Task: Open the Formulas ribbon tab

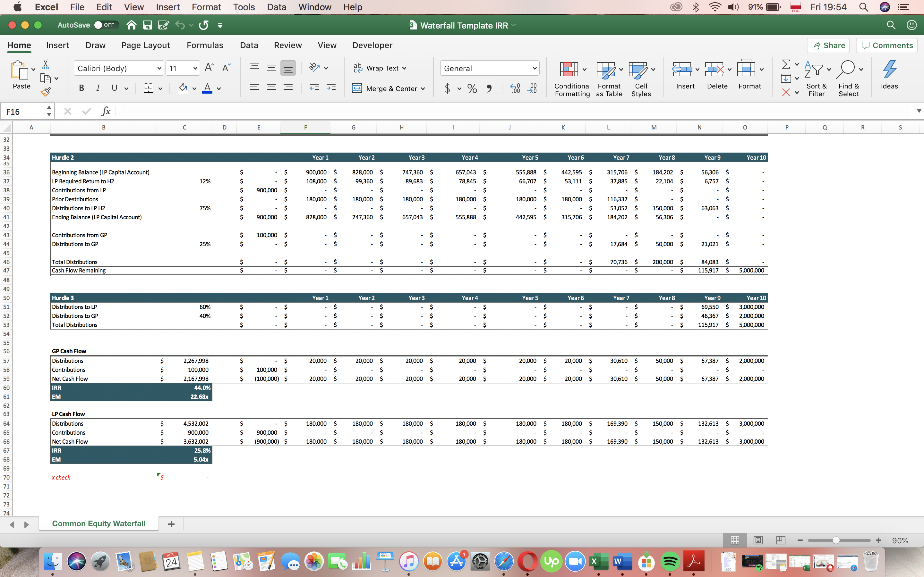Action: click(x=205, y=45)
